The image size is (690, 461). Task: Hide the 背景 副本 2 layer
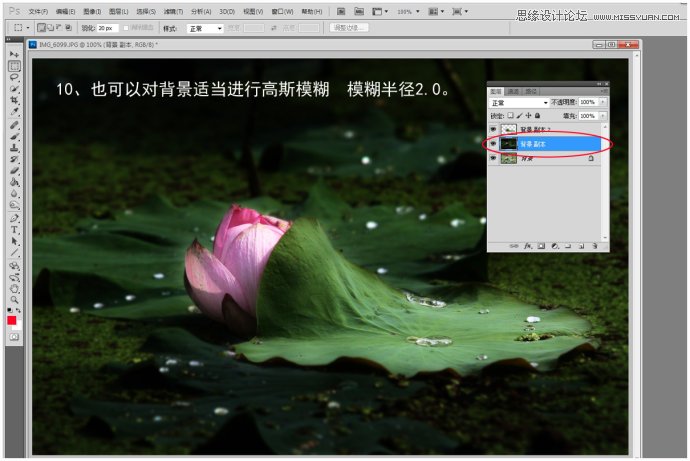(x=493, y=129)
